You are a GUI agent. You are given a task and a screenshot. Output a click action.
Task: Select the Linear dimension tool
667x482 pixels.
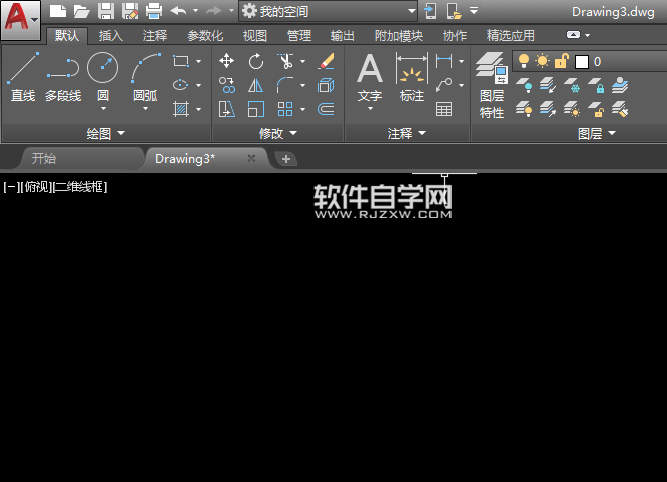(x=444, y=61)
